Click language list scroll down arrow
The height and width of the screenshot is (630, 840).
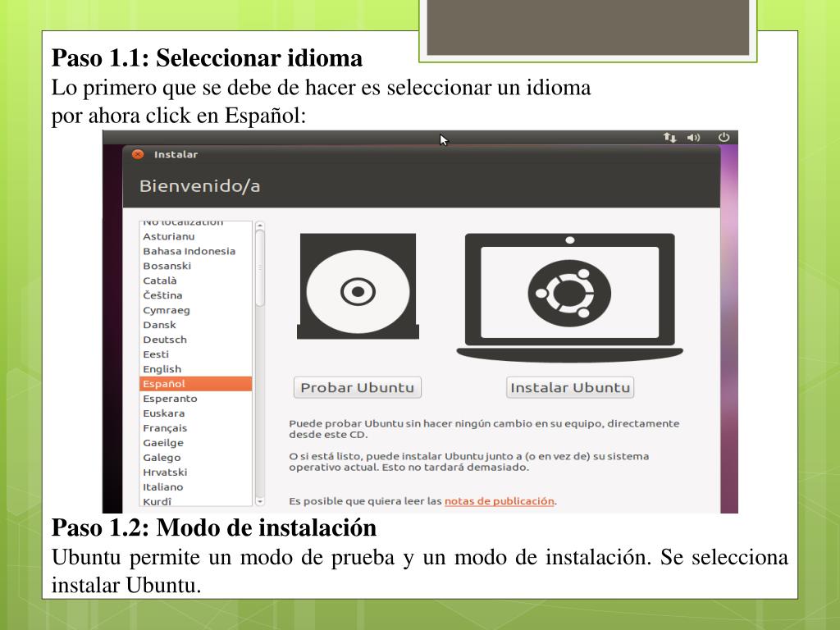coord(260,501)
